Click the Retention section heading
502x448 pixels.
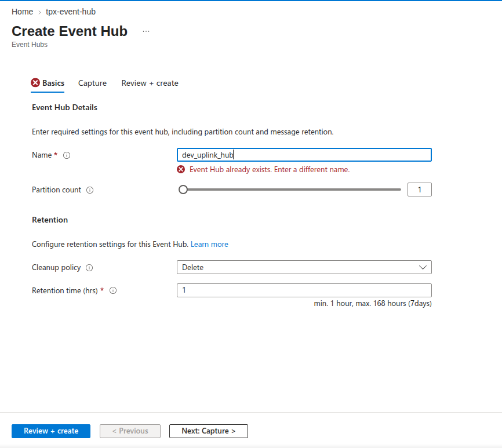click(x=50, y=220)
